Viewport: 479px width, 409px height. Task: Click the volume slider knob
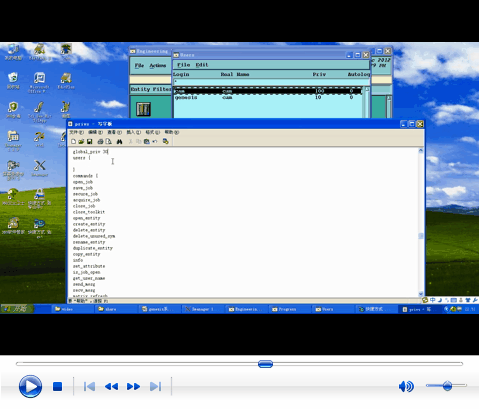click(447, 386)
